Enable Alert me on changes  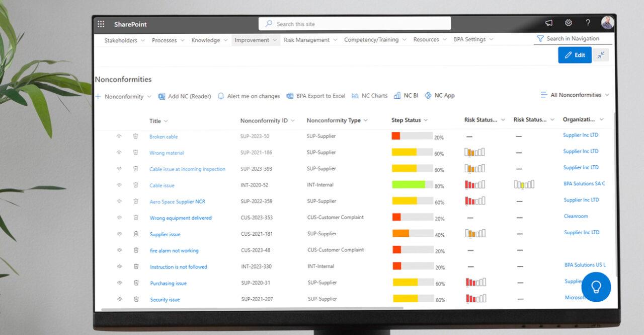[251, 96]
